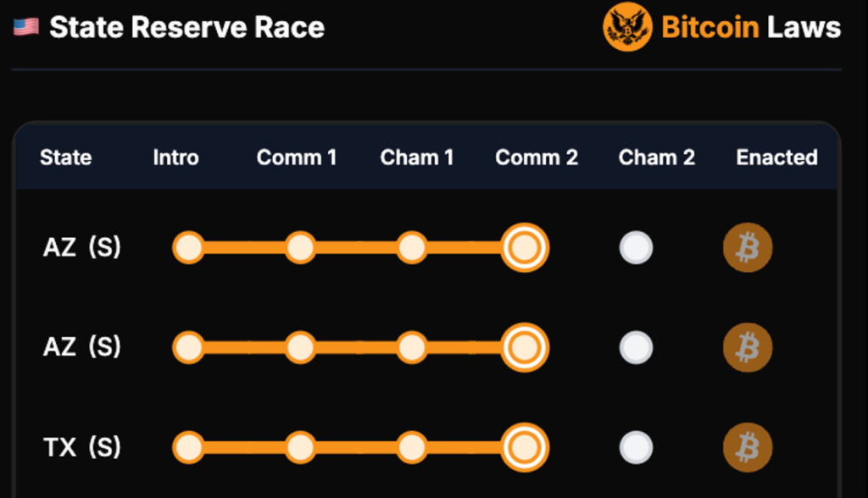Click the Cham 1 node in top AZ row

pos(412,247)
